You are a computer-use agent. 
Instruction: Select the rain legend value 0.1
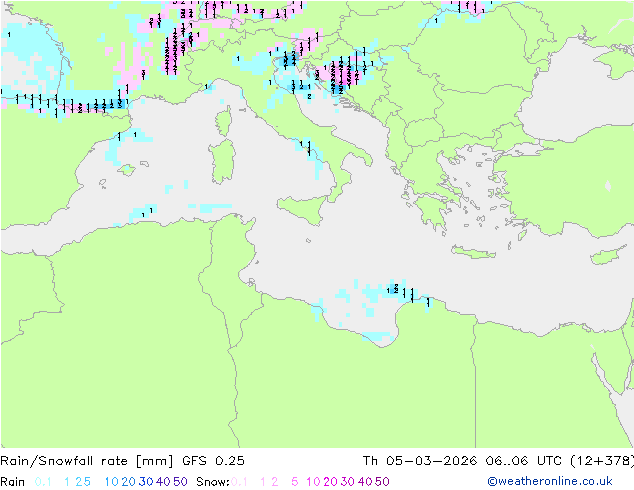(43, 482)
